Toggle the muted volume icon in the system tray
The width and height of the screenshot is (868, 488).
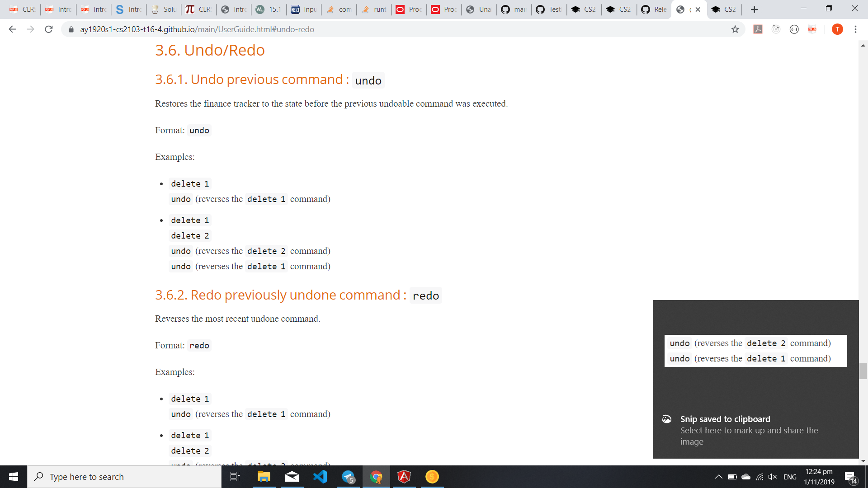(x=773, y=477)
